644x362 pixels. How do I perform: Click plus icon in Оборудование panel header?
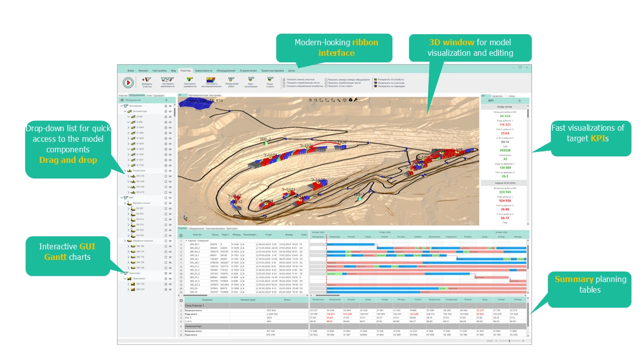(167, 101)
